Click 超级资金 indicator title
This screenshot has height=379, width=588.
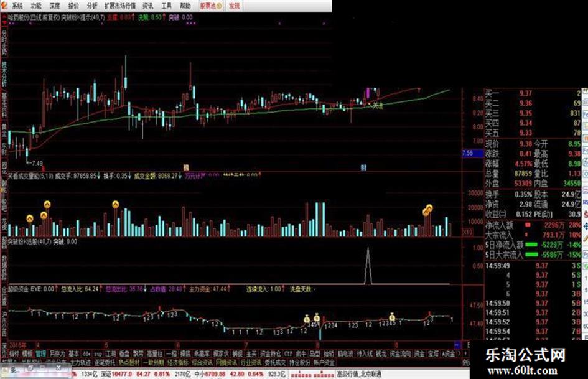tap(19, 289)
